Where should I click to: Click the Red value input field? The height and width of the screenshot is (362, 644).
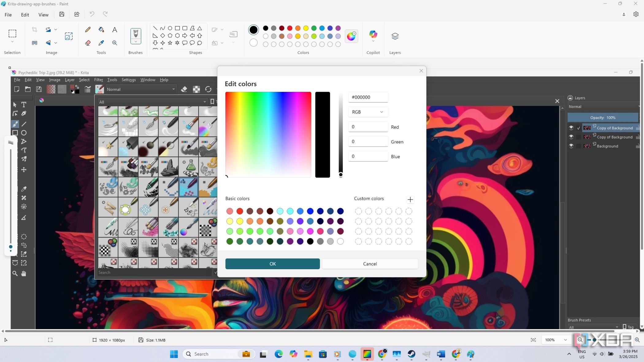[368, 127]
